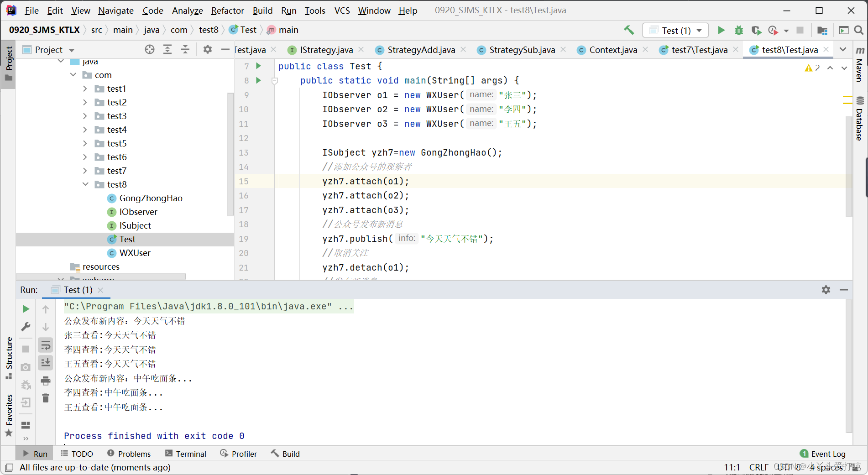868x475 pixels.
Task: Click print icon in Run panel
Action: pyautogui.click(x=46, y=381)
